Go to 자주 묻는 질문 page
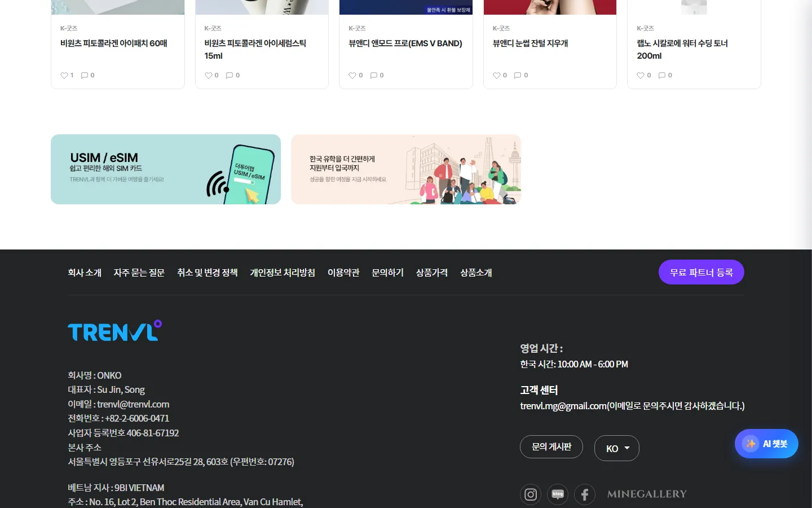The height and width of the screenshot is (508, 812). tap(139, 273)
